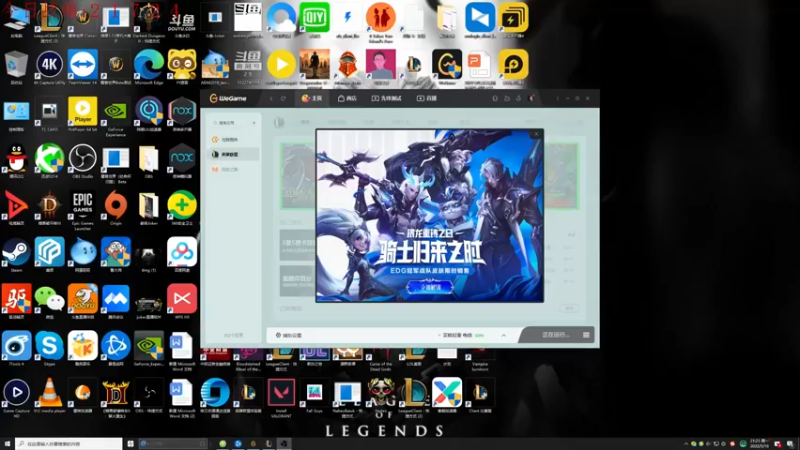The width and height of the screenshot is (800, 450).
Task: Go back with WeGame's back arrow
Action: pos(271,98)
